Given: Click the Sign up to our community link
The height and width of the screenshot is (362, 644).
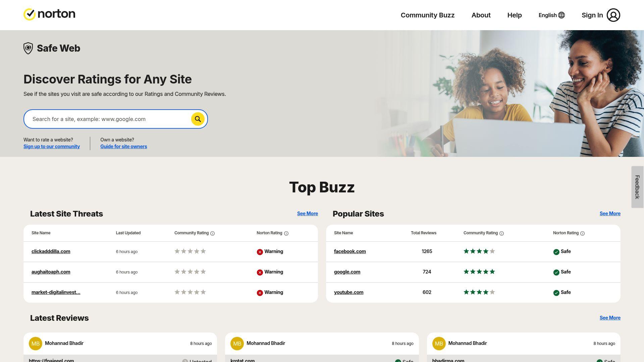Looking at the screenshot, I should pyautogui.click(x=51, y=146).
